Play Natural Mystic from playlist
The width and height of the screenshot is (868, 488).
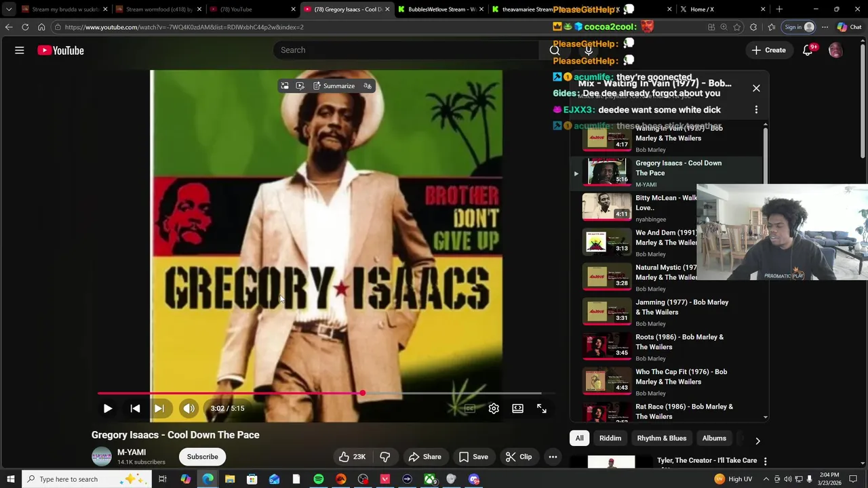[x=639, y=277]
